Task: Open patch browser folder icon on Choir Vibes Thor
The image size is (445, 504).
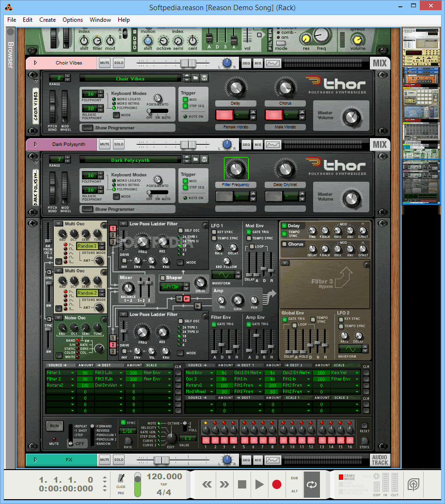Action: coord(195,78)
